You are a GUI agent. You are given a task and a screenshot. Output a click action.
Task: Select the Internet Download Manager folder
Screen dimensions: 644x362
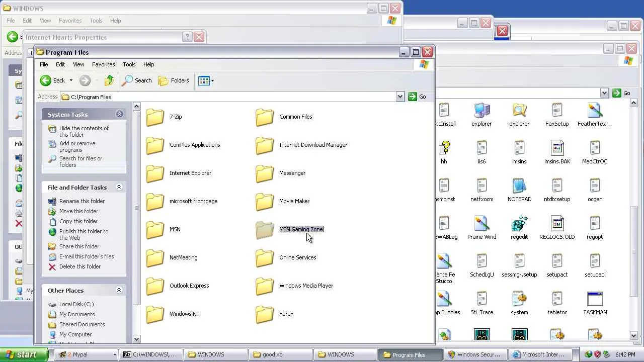click(301, 145)
